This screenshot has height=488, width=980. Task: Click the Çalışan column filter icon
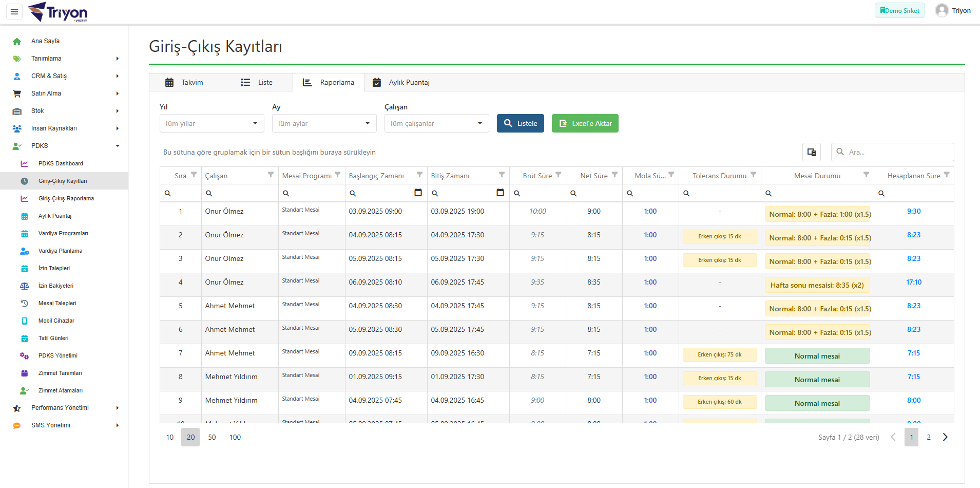pyautogui.click(x=271, y=175)
